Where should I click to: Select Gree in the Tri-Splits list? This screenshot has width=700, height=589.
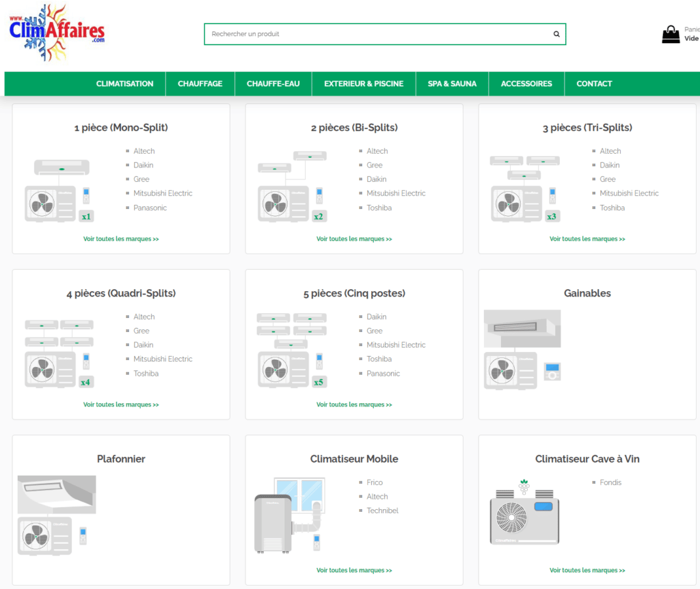608,180
